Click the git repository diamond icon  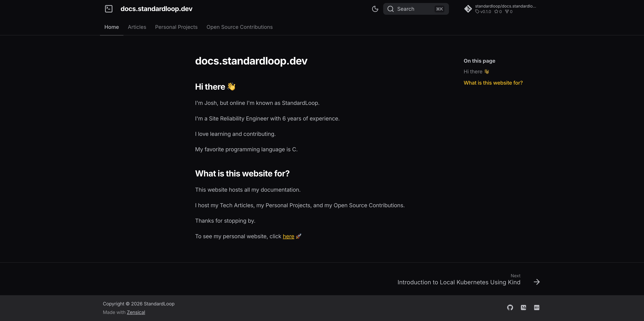[x=468, y=9]
